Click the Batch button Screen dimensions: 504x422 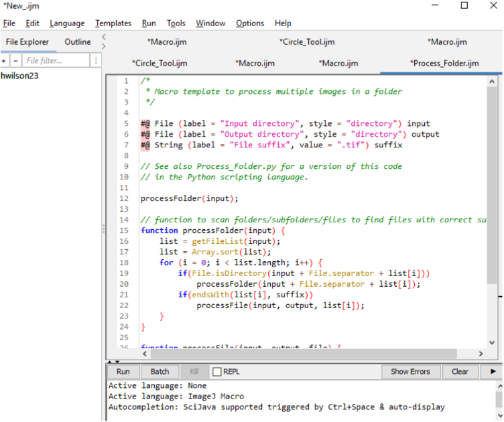(x=160, y=372)
